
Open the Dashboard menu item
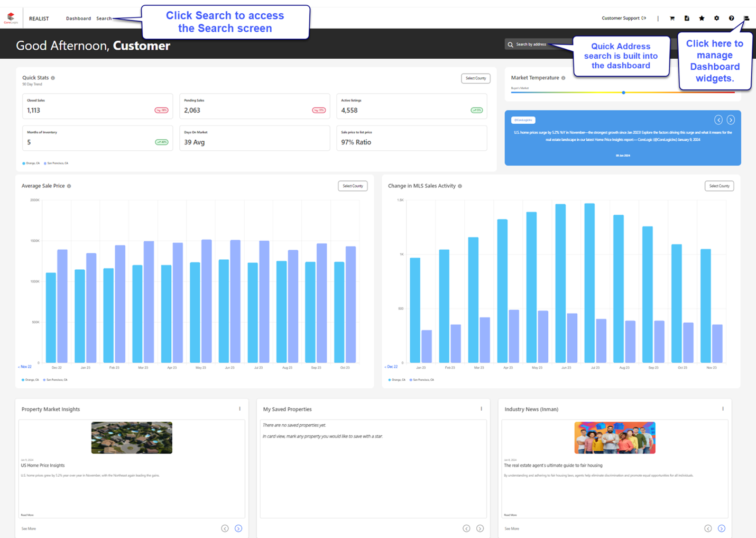coord(78,19)
